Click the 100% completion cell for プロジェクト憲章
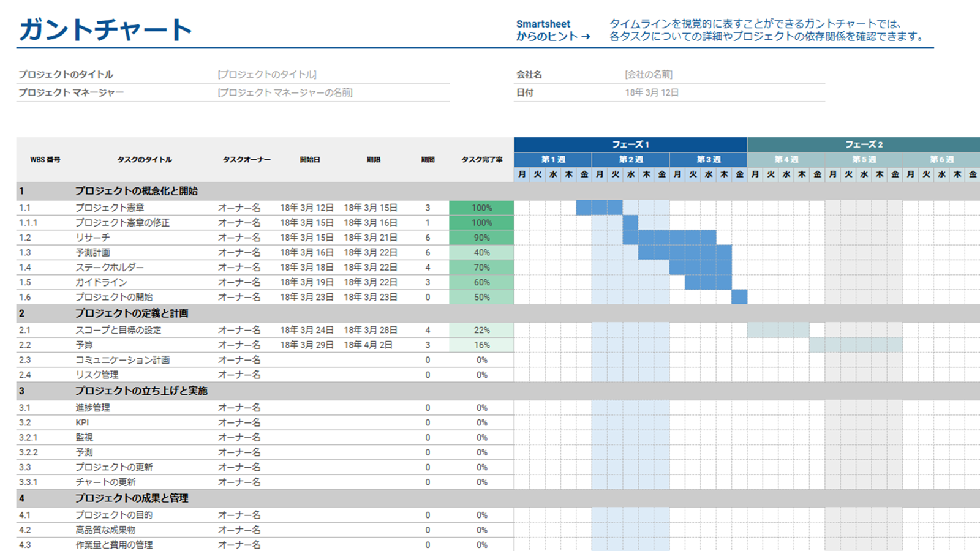The height and width of the screenshot is (551, 980). pyautogui.click(x=481, y=208)
